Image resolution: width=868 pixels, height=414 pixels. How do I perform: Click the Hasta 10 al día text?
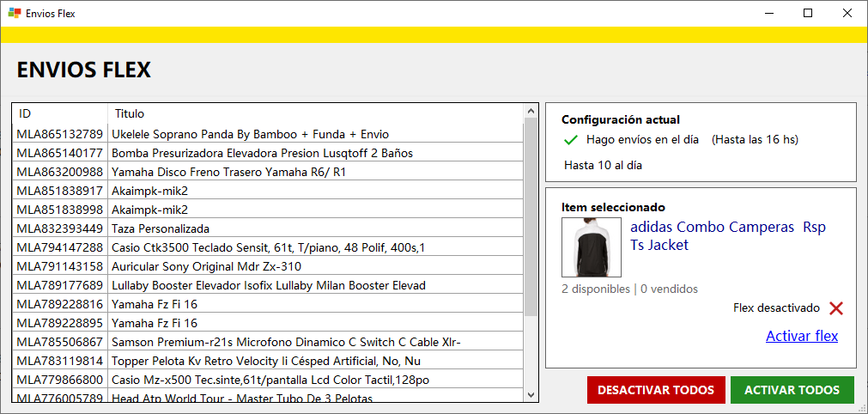(604, 165)
